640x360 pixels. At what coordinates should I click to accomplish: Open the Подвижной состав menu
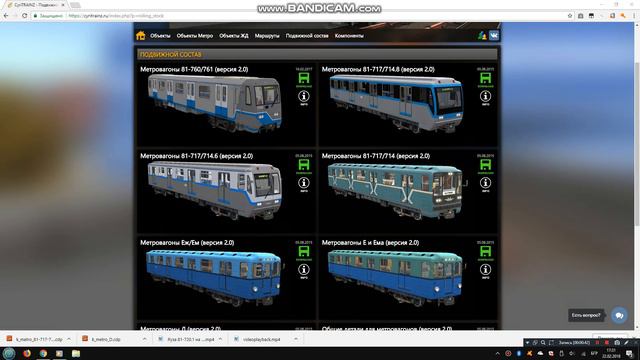point(307,36)
